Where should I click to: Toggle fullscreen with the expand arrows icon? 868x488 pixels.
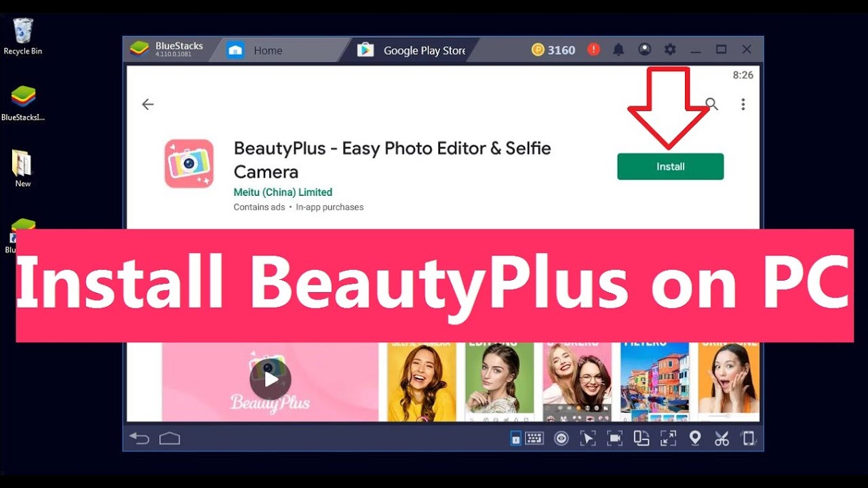(668, 439)
